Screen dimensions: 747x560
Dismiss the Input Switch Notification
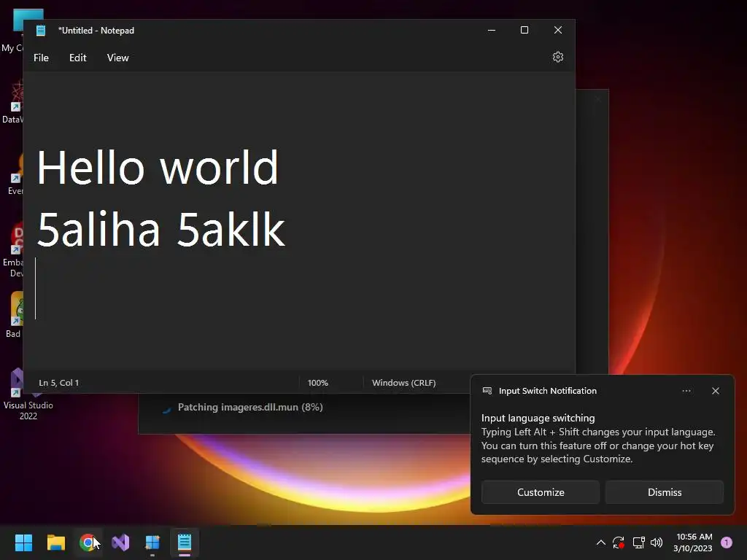coord(665,492)
